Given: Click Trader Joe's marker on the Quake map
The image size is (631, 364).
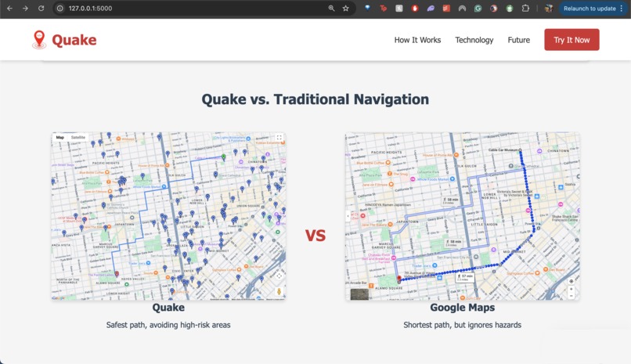Looking at the screenshot, I should [149, 263].
